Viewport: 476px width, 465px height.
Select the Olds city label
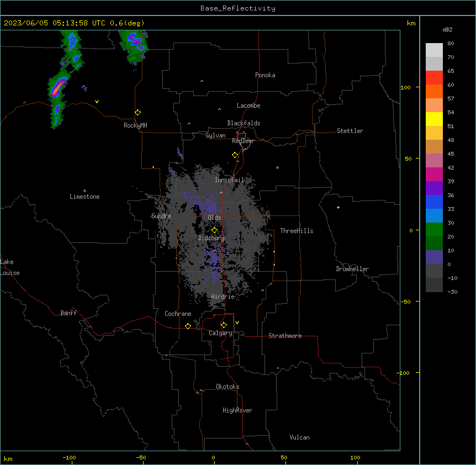[x=214, y=218]
